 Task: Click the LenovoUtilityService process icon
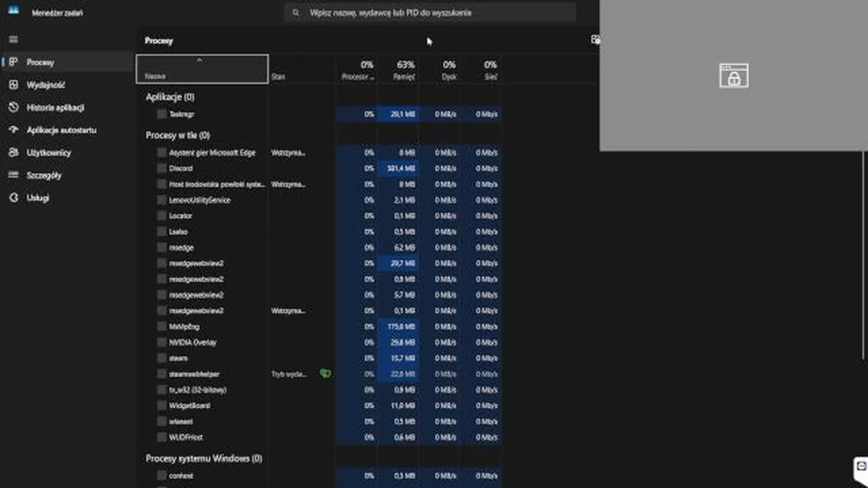[161, 200]
